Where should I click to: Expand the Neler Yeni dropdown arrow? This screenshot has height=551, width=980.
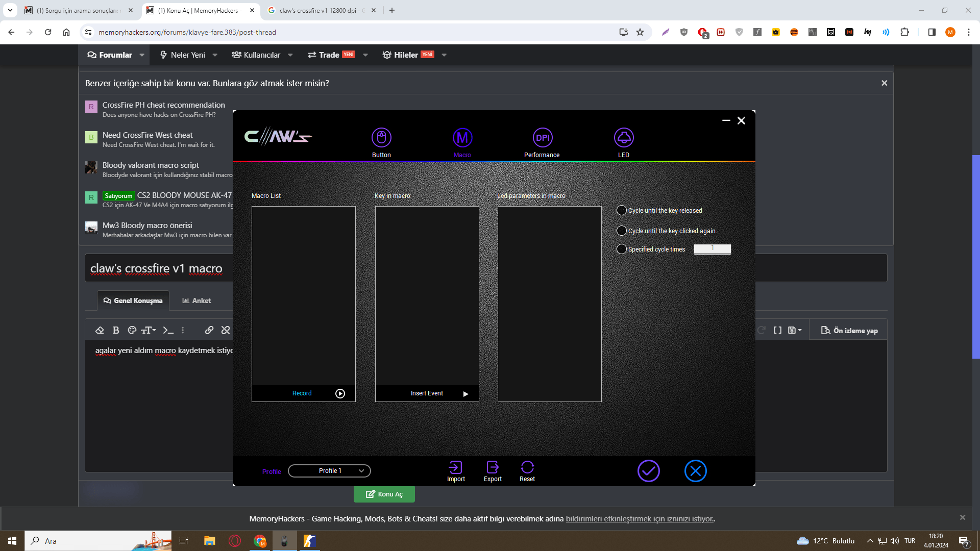coord(215,55)
